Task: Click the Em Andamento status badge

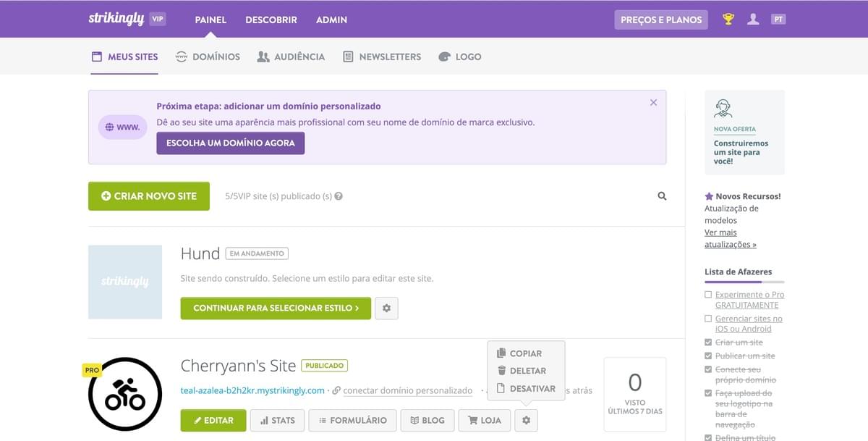Action: (x=257, y=253)
